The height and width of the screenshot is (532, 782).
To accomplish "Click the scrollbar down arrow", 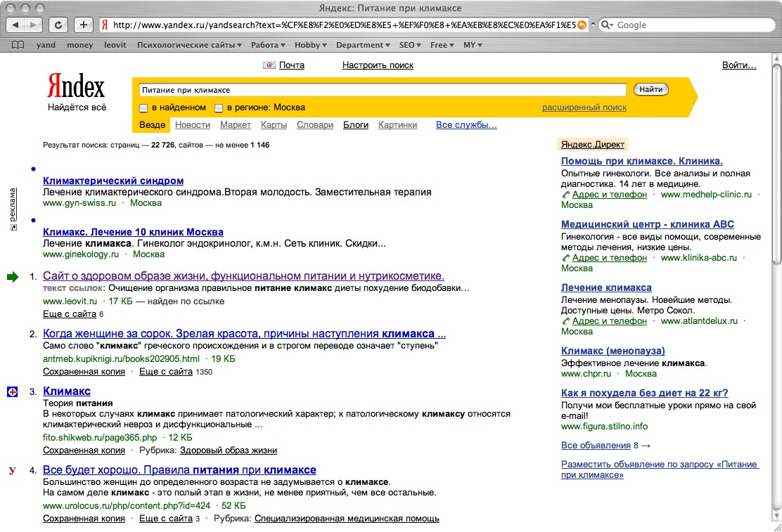I will coord(776,516).
